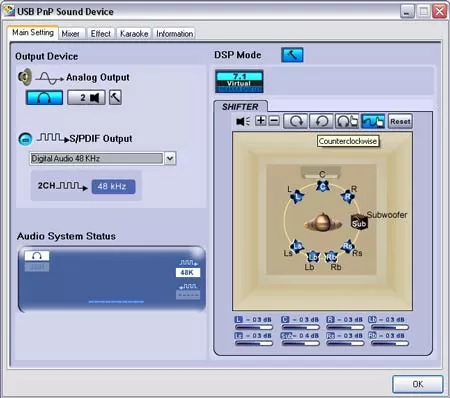Toggle the S/PDIF Output round button
This screenshot has width=450, height=398.
click(x=25, y=139)
